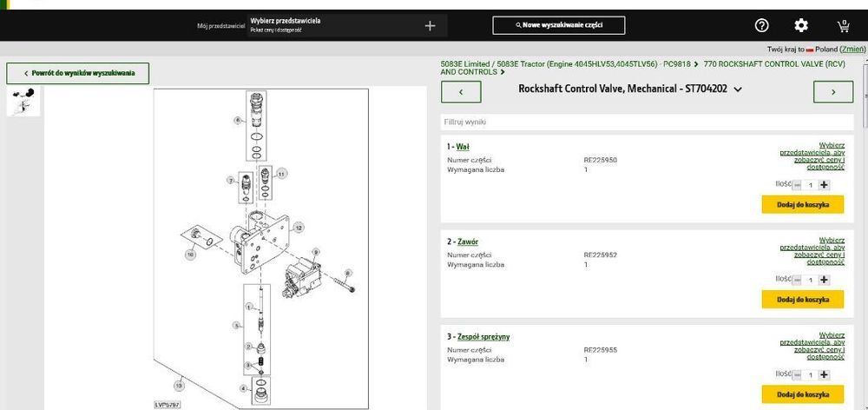Image resolution: width=868 pixels, height=410 pixels.
Task: Decrease quantity for part 1 Wał
Action: 797,185
